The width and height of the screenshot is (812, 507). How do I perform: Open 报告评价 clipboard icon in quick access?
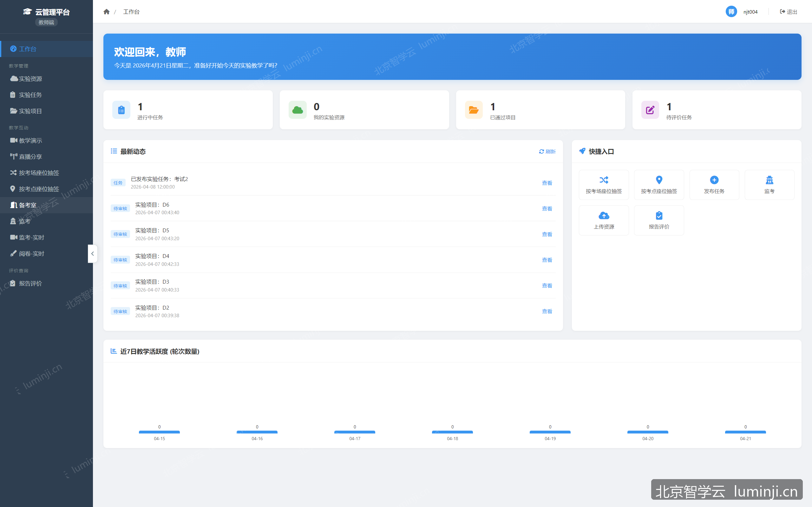click(x=659, y=215)
